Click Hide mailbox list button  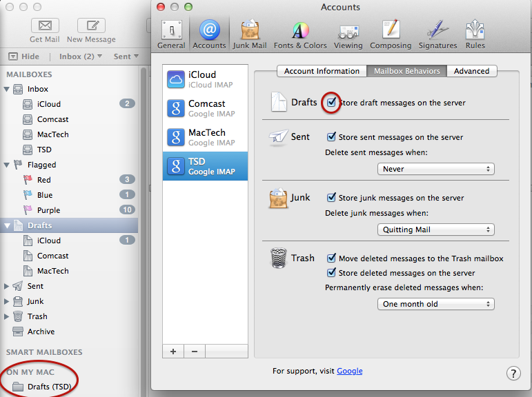(x=23, y=57)
